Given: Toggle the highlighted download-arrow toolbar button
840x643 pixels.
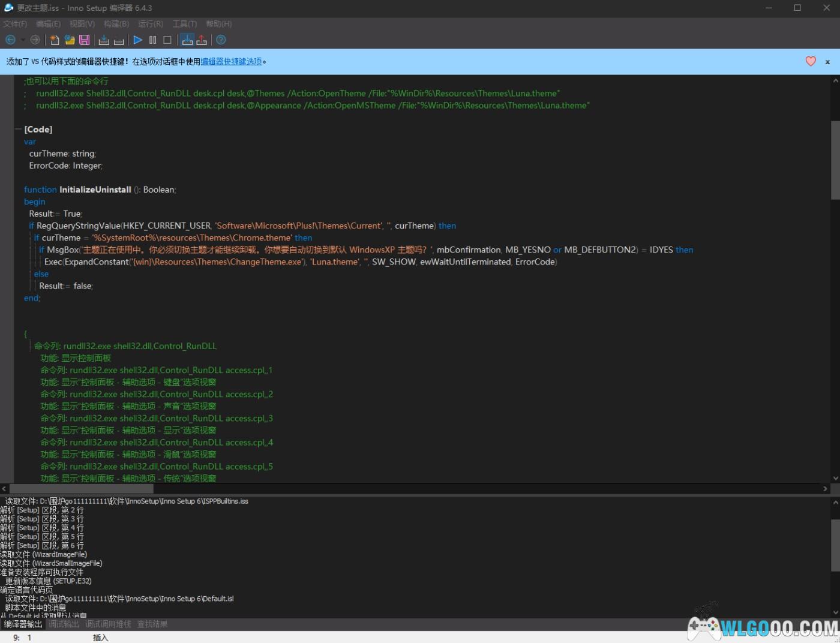Looking at the screenshot, I should pos(187,40).
